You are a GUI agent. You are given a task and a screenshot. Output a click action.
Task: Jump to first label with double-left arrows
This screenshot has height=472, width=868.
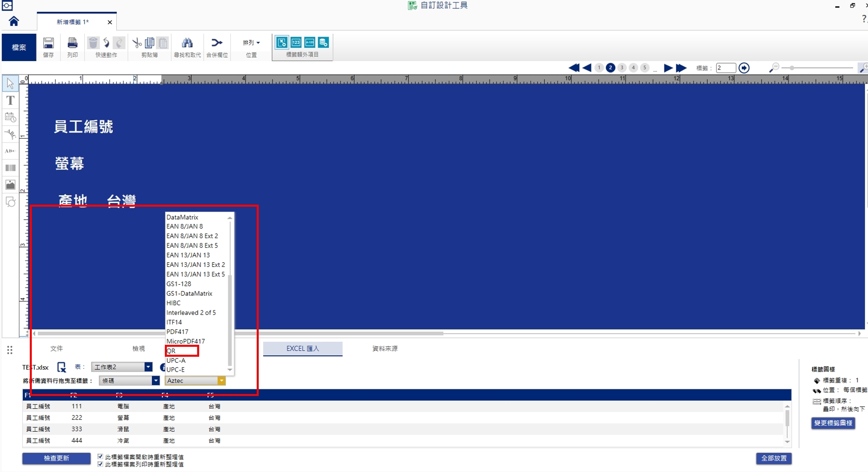coord(574,68)
